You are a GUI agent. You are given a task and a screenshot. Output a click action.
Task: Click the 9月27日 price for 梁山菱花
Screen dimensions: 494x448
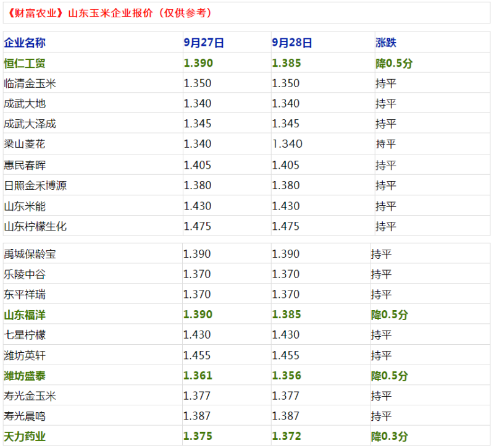(198, 144)
